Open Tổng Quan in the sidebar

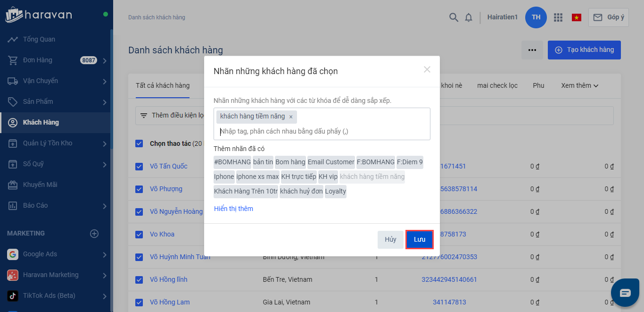coord(39,39)
